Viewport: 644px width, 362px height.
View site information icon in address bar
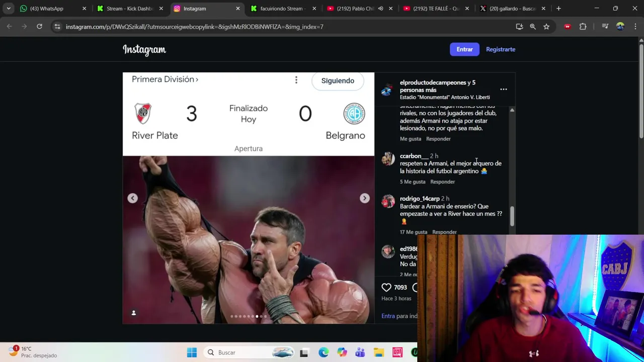(57, 27)
